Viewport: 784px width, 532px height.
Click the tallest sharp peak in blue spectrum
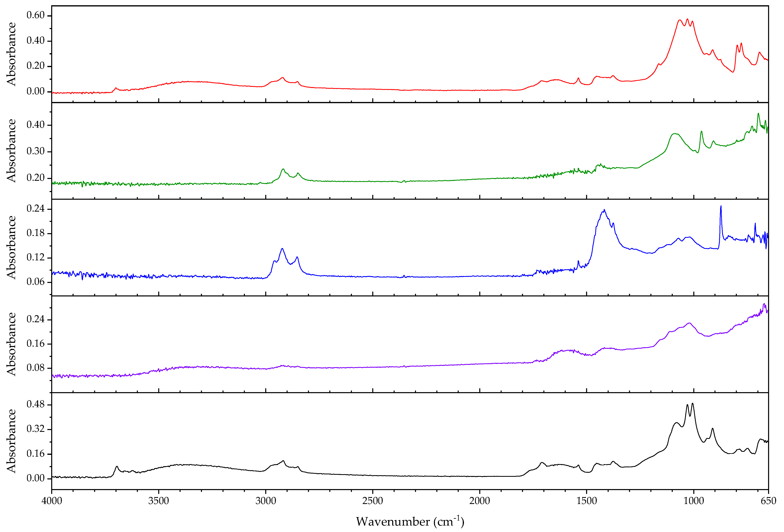point(721,207)
